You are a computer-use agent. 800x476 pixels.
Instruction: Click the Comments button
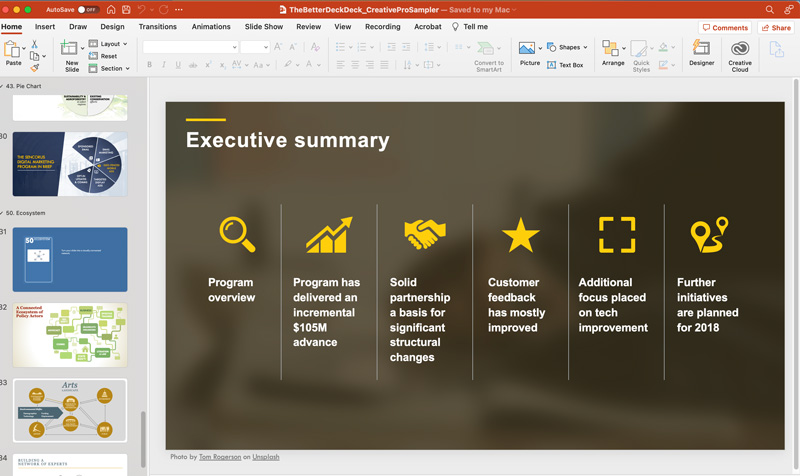[725, 28]
